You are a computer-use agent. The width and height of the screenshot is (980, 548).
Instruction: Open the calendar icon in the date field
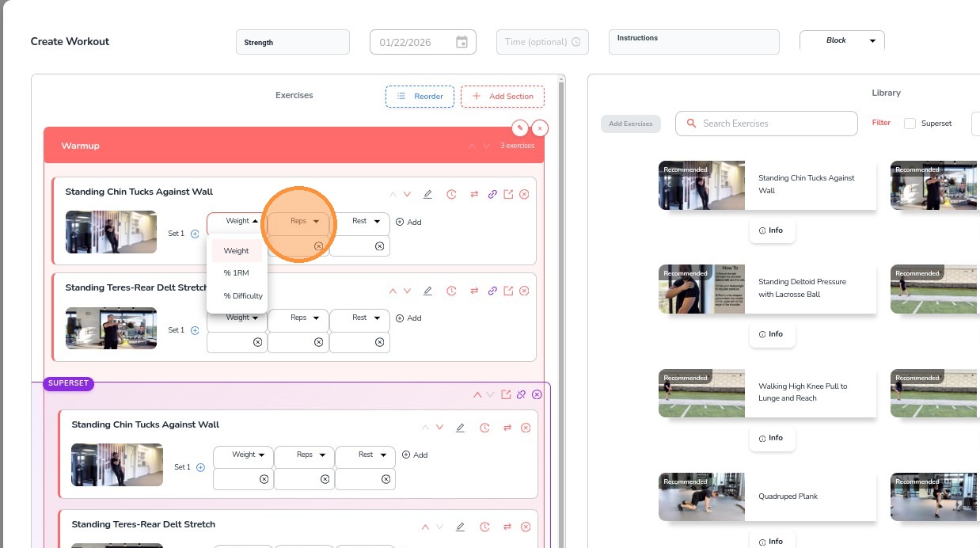pyautogui.click(x=462, y=42)
